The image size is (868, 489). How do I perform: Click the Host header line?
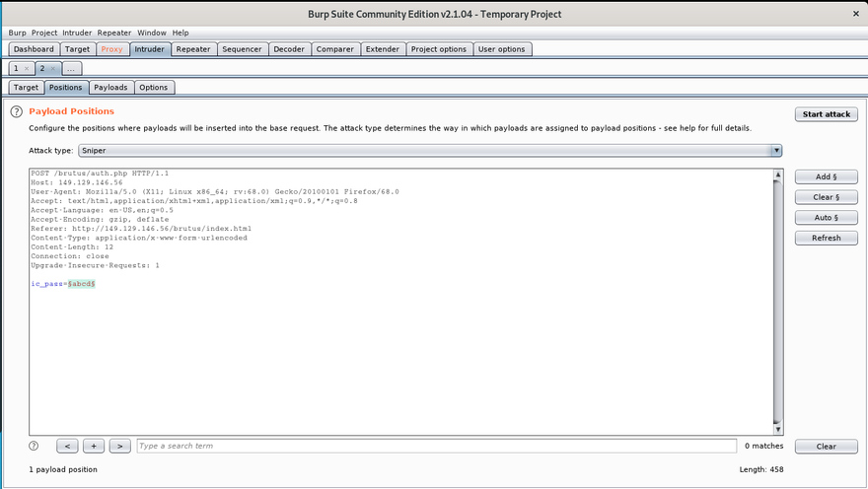(77, 182)
